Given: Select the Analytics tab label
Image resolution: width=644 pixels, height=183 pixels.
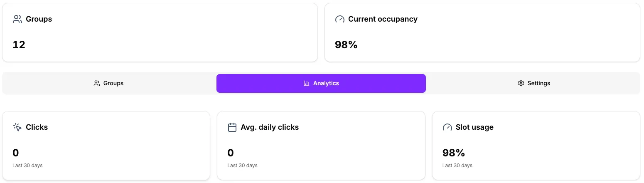Looking at the screenshot, I should click(326, 83).
